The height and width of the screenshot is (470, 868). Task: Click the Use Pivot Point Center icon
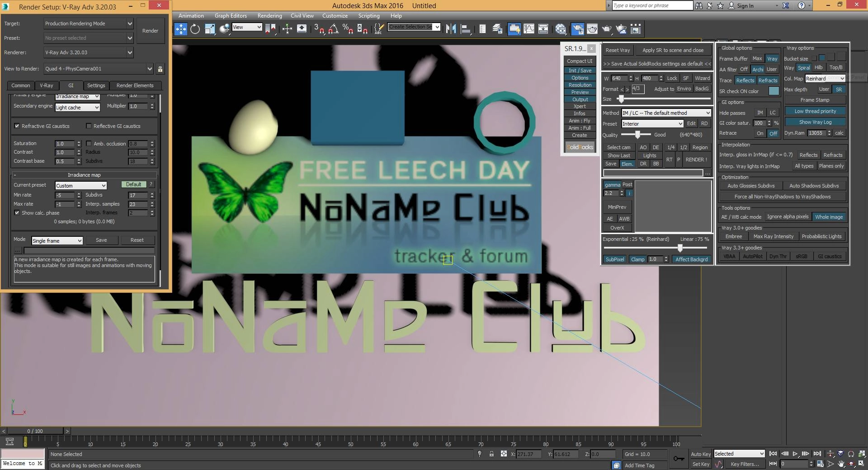[271, 29]
